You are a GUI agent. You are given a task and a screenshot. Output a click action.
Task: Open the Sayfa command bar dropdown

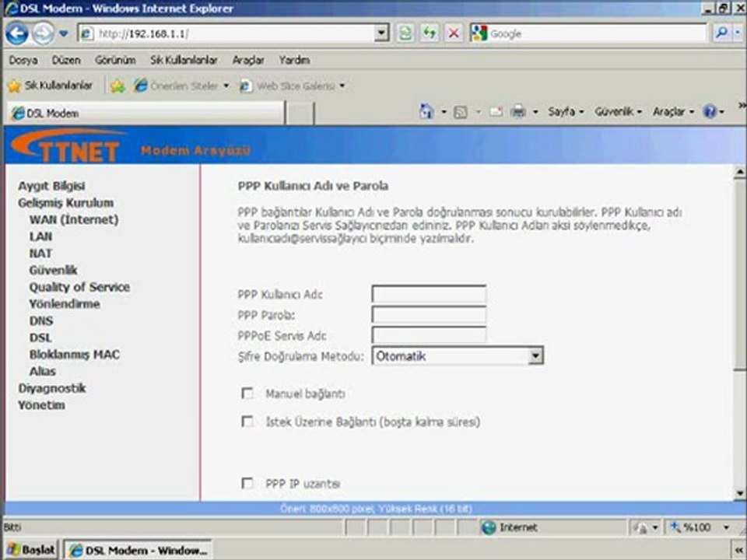(x=566, y=112)
